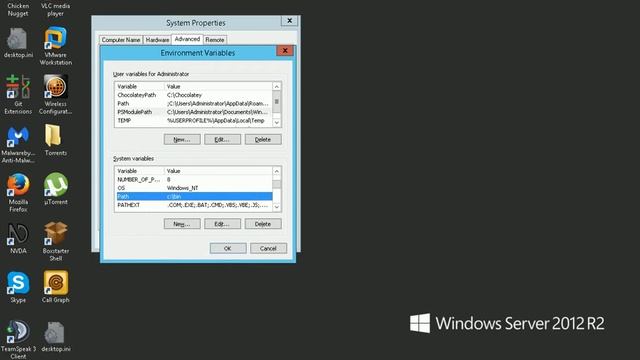Open the Wireless Configuration shortcut

point(56,94)
